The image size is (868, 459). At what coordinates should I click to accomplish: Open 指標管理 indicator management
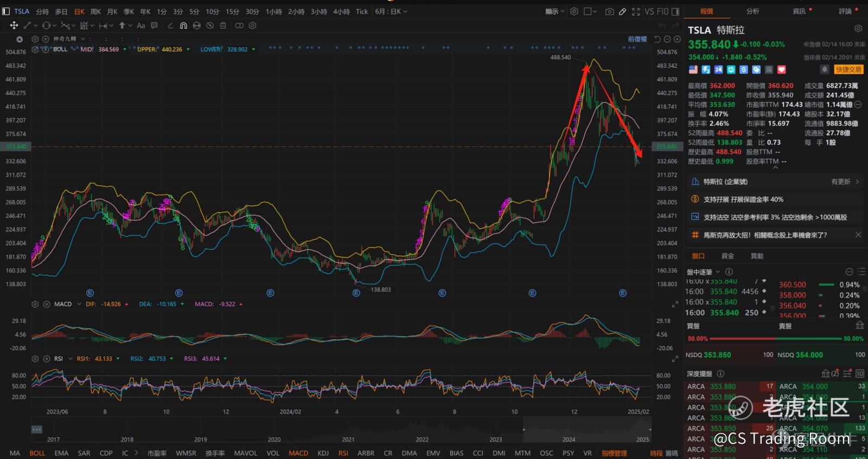tap(614, 453)
